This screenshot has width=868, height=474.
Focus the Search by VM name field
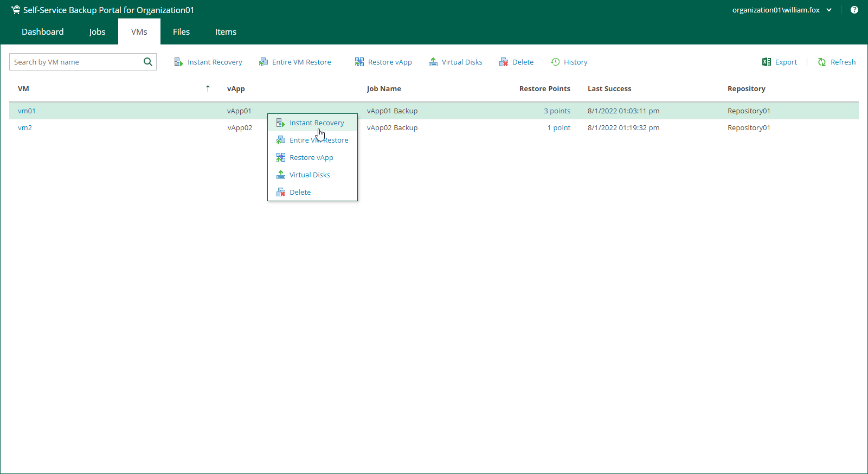[76, 62]
